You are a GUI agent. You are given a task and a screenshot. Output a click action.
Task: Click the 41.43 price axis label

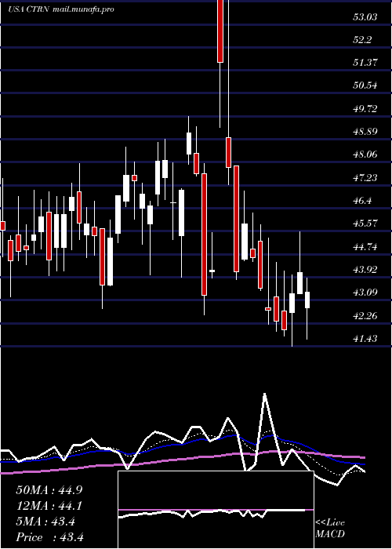click(365, 339)
